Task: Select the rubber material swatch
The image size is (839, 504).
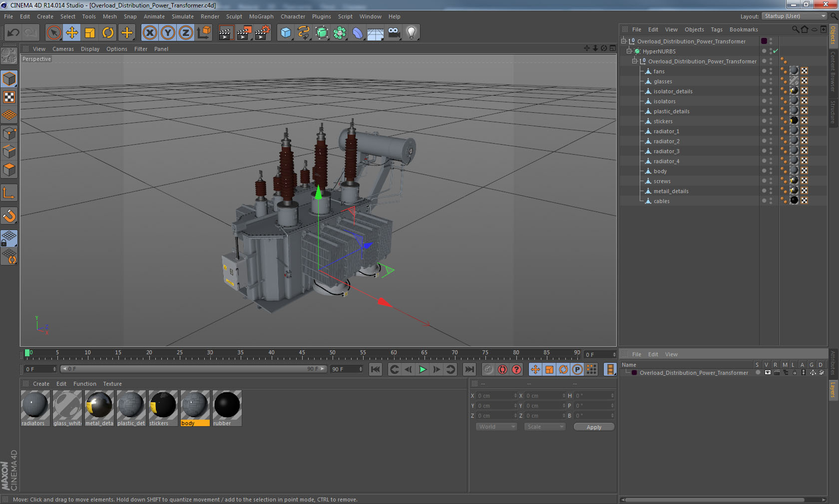Action: click(227, 408)
